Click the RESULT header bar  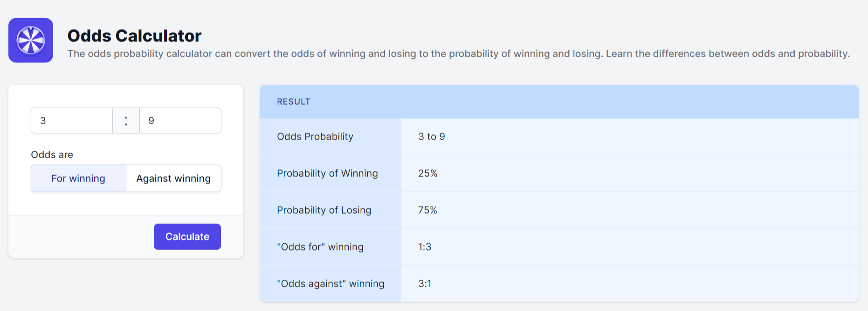coord(559,101)
